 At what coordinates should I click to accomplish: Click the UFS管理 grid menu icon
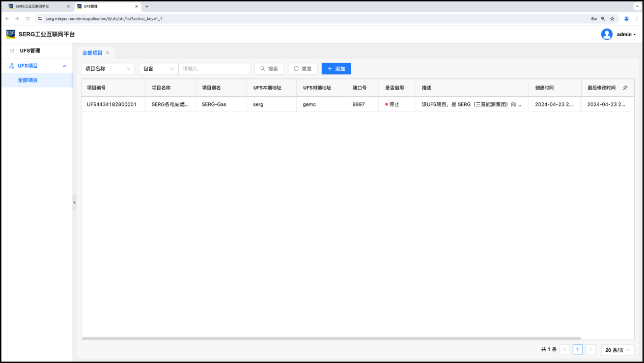(x=12, y=51)
